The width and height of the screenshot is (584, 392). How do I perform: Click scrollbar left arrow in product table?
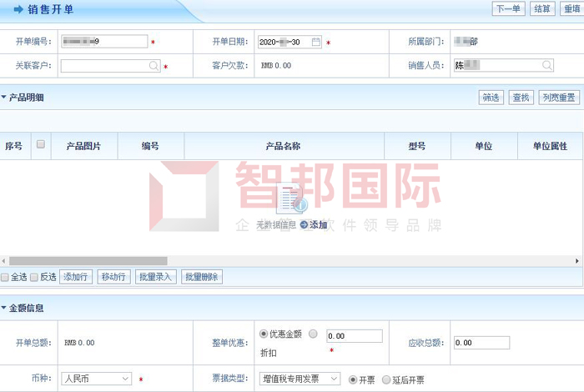[x=3, y=261]
